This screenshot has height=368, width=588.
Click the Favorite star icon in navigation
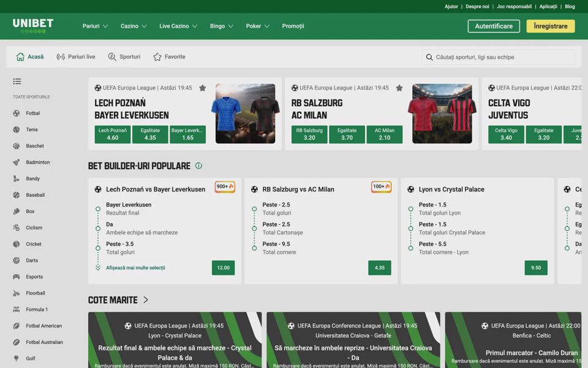pos(157,56)
